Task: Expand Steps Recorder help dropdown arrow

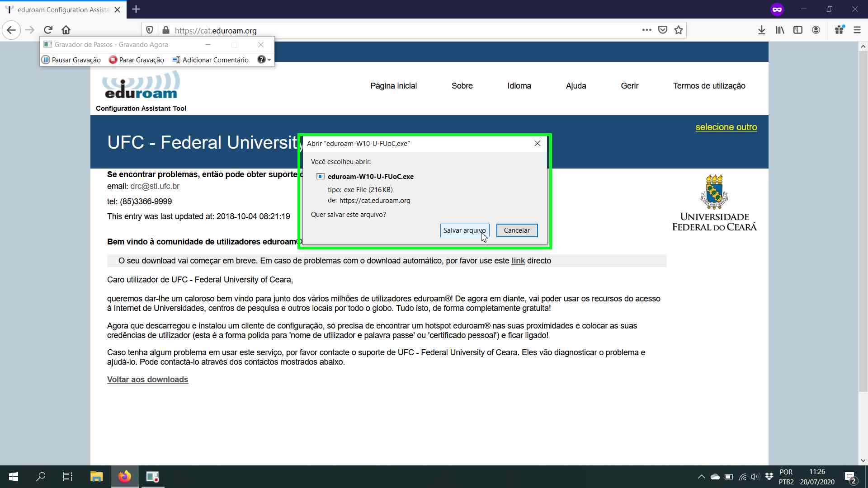Action: pyautogui.click(x=269, y=60)
